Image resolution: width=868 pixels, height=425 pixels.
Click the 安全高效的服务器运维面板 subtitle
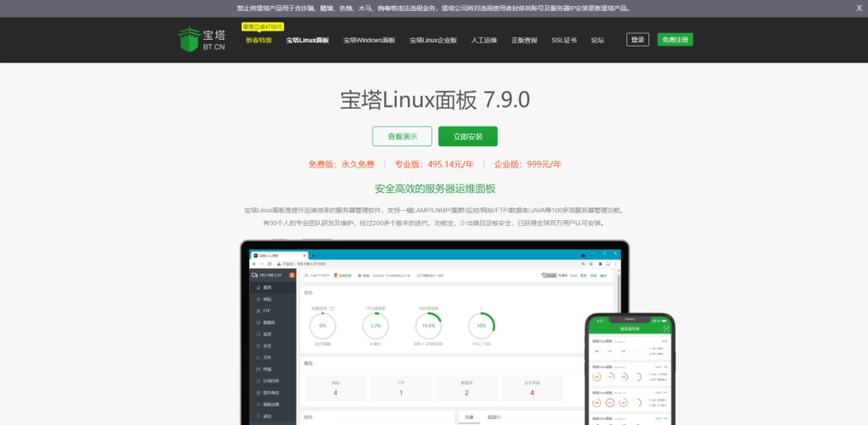pyautogui.click(x=435, y=189)
